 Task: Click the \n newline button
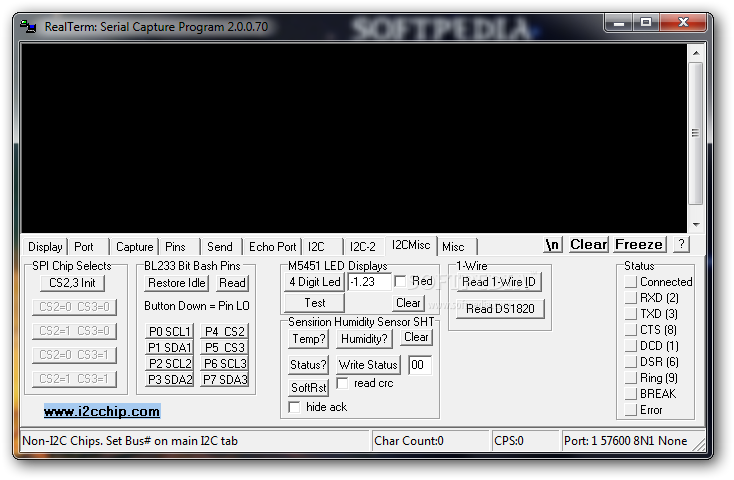(x=553, y=244)
